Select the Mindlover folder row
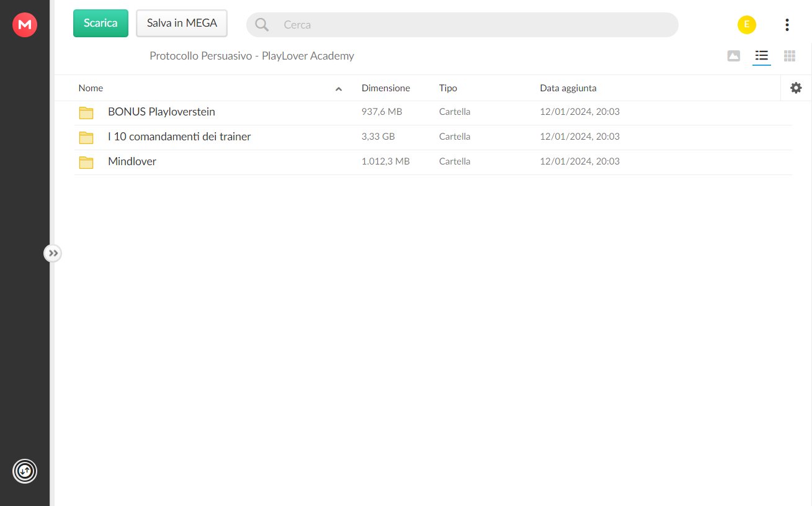 click(x=433, y=162)
